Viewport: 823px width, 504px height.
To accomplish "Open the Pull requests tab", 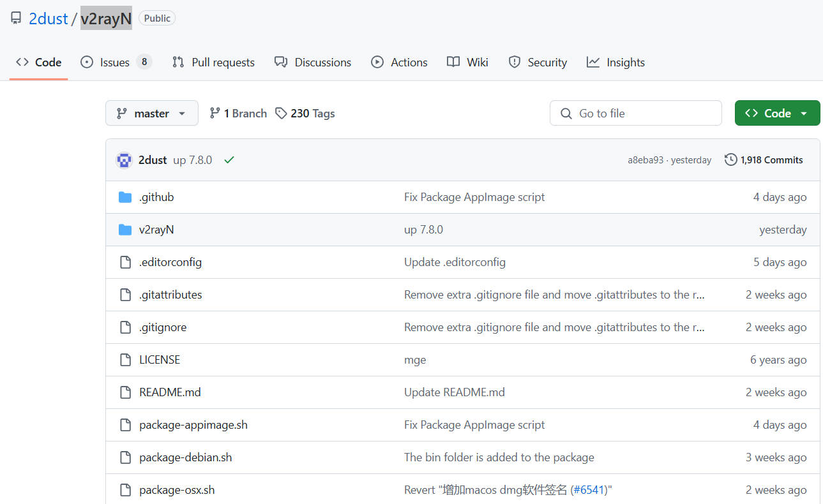I will click(x=213, y=63).
